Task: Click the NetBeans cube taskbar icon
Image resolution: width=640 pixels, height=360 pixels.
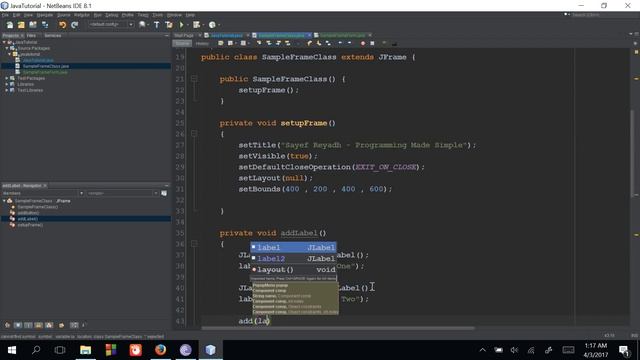Action: tap(211, 350)
